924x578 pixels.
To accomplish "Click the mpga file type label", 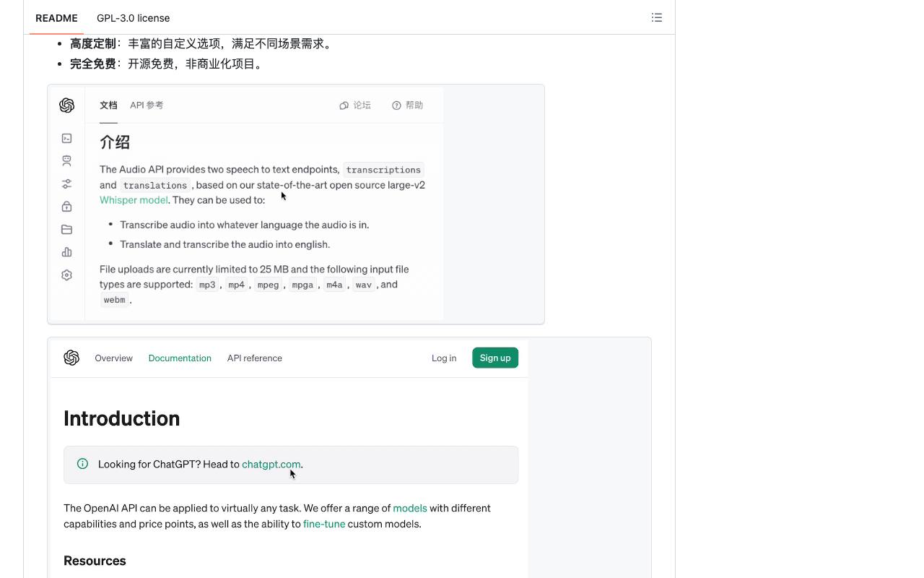I will tap(303, 285).
